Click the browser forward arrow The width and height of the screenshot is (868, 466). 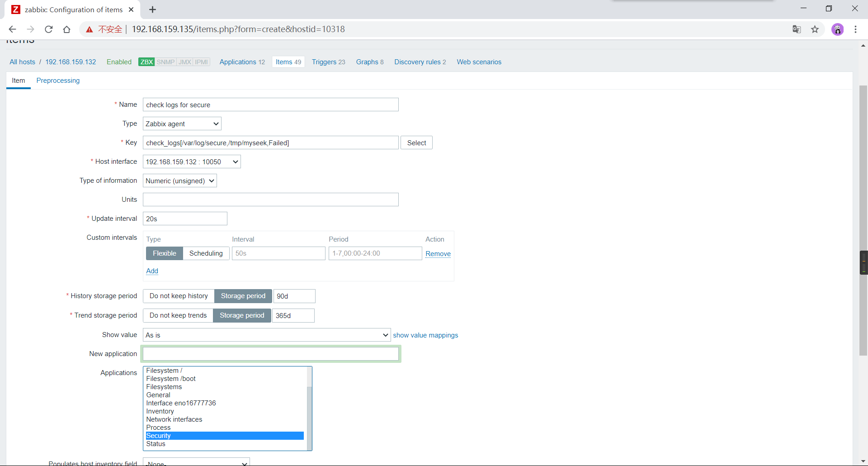30,29
